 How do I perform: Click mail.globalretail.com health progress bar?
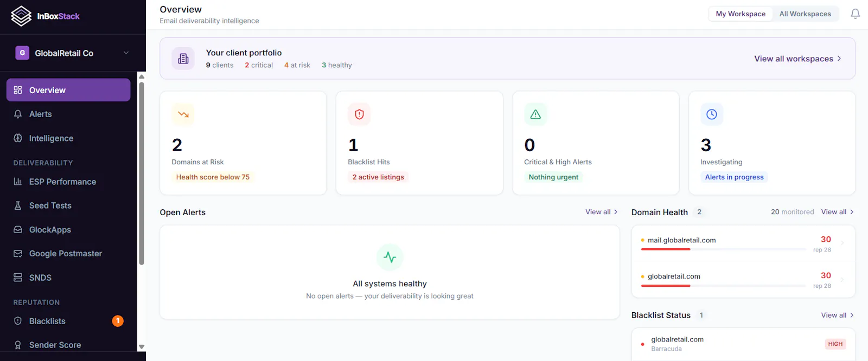coord(723,249)
